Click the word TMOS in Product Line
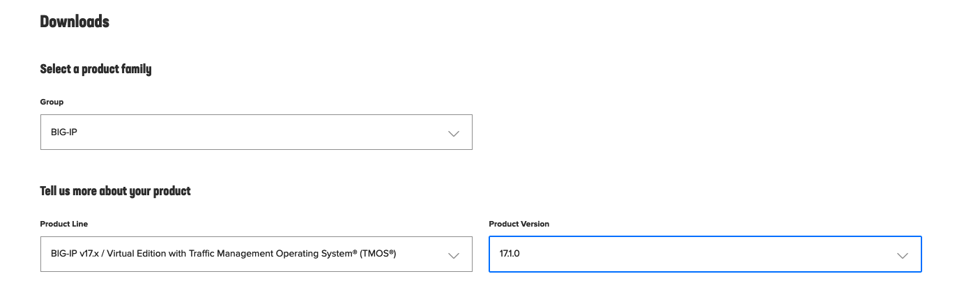The width and height of the screenshot is (980, 297). [376, 254]
